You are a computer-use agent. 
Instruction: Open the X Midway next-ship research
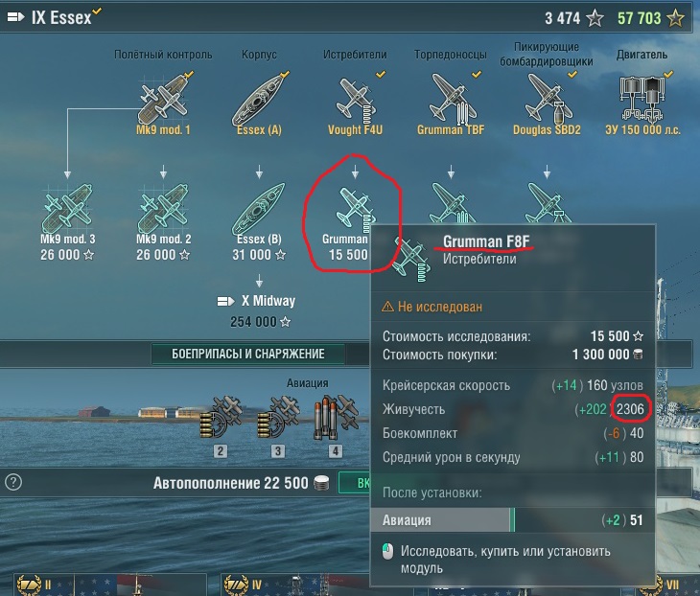pyautogui.click(x=259, y=311)
